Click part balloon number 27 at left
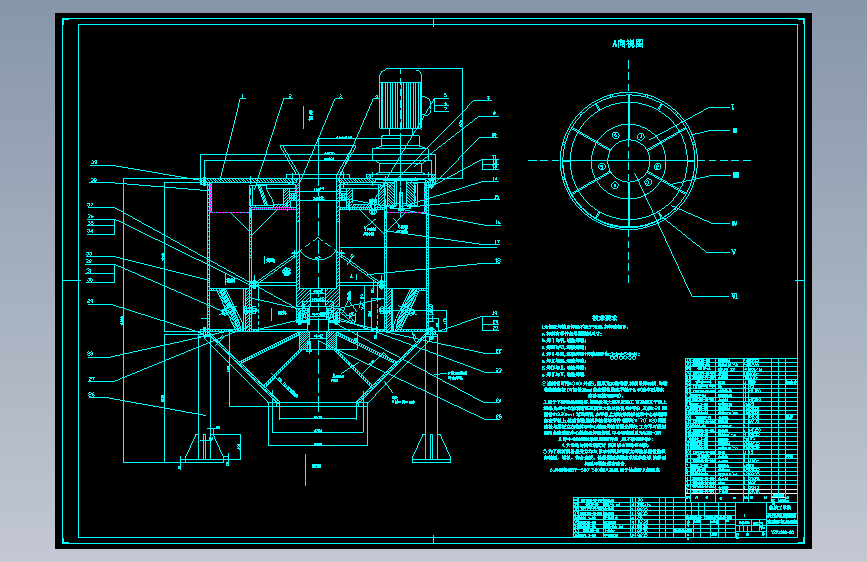Image resolution: width=867 pixels, height=562 pixels. [91, 379]
